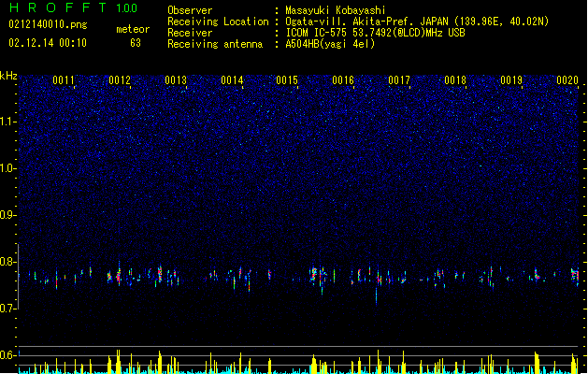This screenshot has width=588, height=374.
Task: Click the 1.0 frequency axis label
Action: pyautogui.click(x=8, y=168)
